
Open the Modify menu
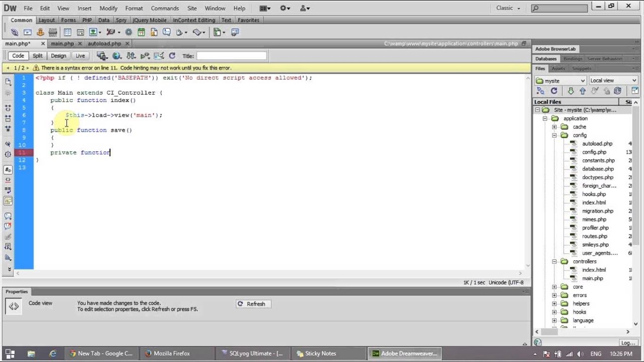(x=109, y=8)
